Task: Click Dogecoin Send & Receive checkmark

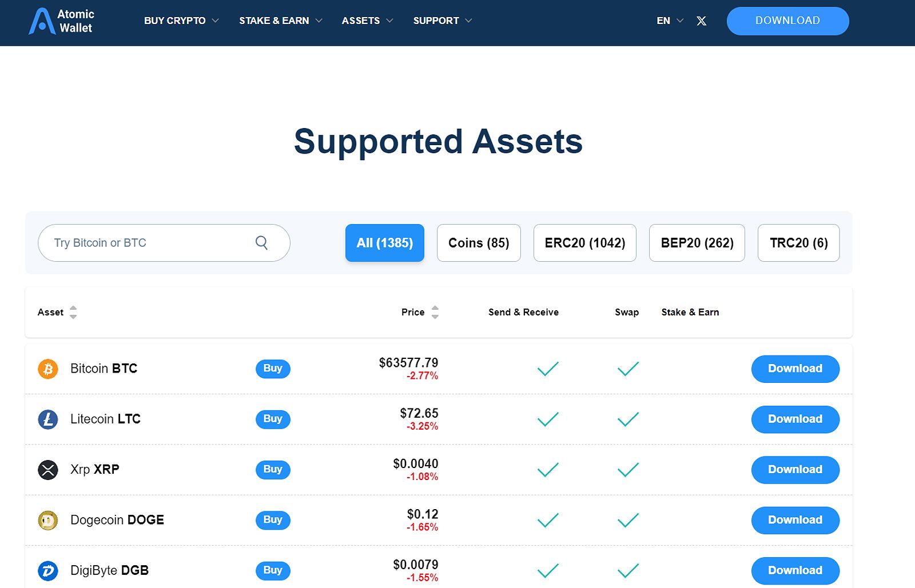Action: point(548,520)
